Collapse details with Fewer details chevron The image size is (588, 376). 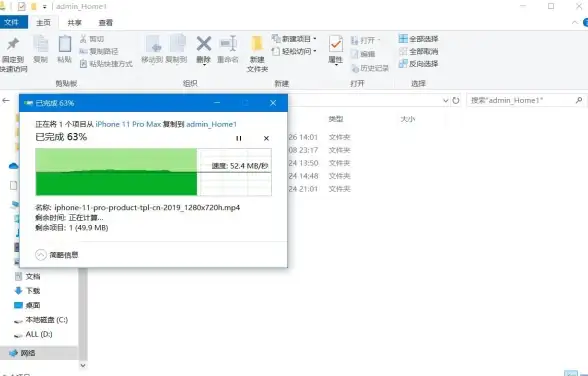(x=41, y=255)
